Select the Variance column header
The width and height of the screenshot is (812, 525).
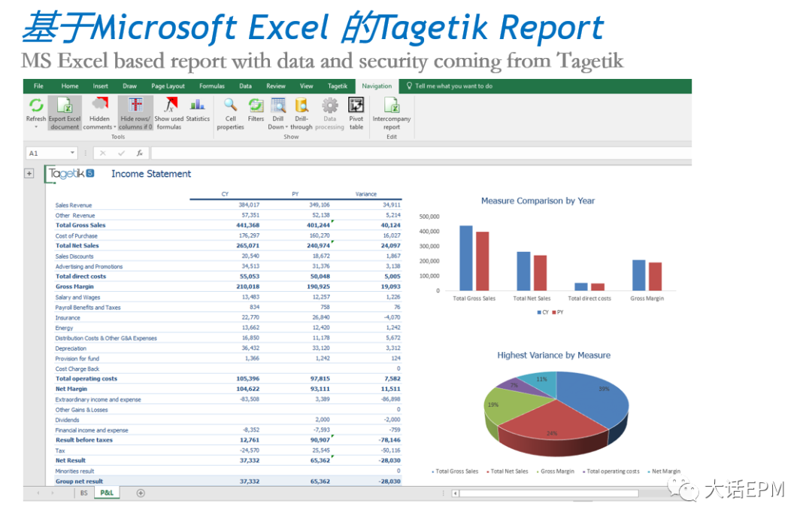366,194
